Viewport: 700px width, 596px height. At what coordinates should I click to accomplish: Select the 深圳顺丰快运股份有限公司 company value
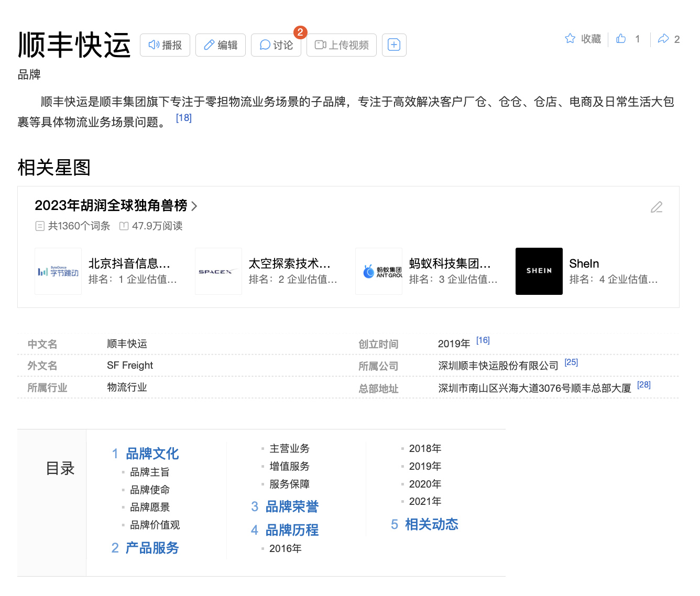click(498, 366)
